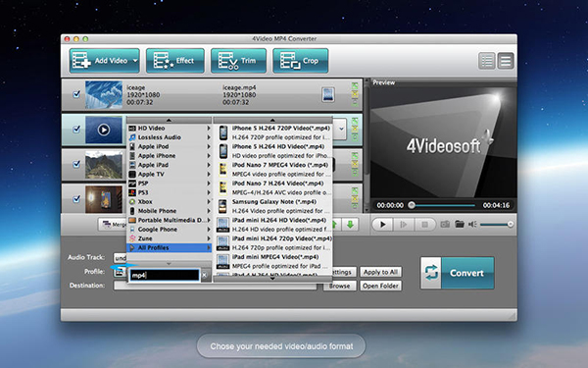The height and width of the screenshot is (368, 588).
Task: Take a snapshot with the camera icon
Action: [445, 224]
